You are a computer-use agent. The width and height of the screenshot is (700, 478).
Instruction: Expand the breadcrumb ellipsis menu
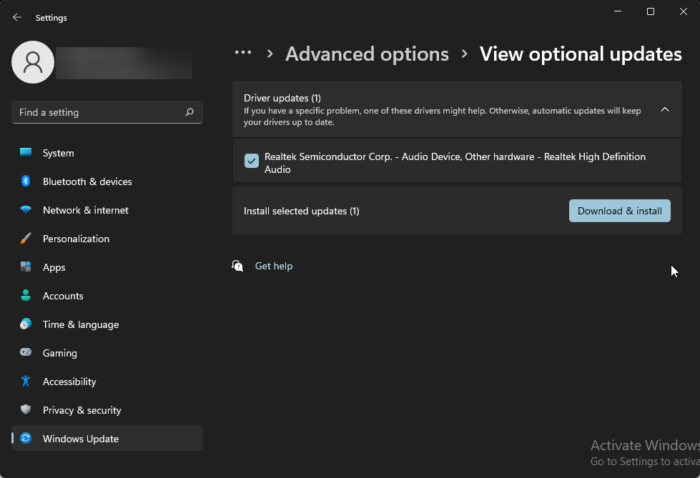(x=243, y=53)
